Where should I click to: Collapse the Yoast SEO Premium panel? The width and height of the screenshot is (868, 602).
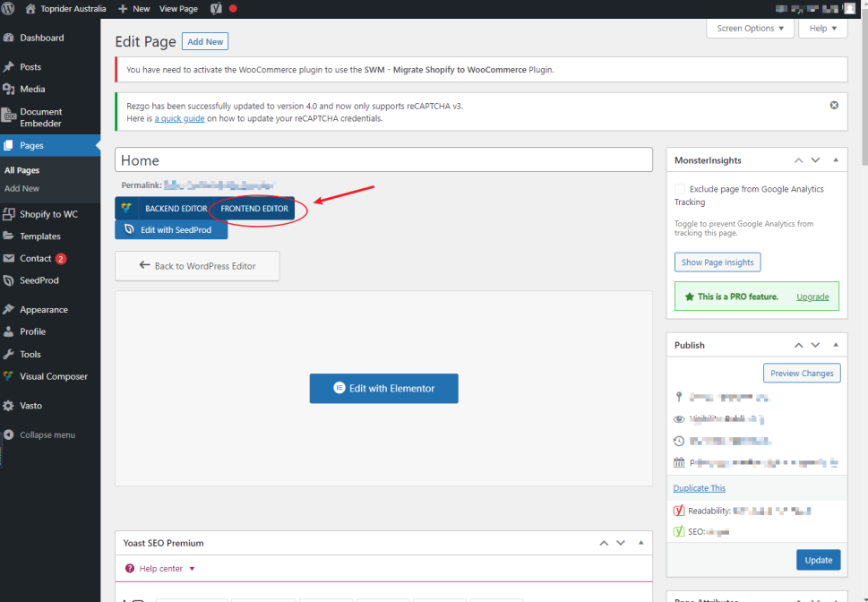tap(640, 543)
